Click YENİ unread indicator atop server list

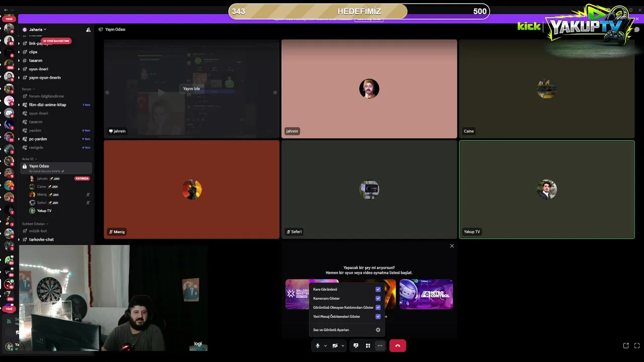[9, 19]
